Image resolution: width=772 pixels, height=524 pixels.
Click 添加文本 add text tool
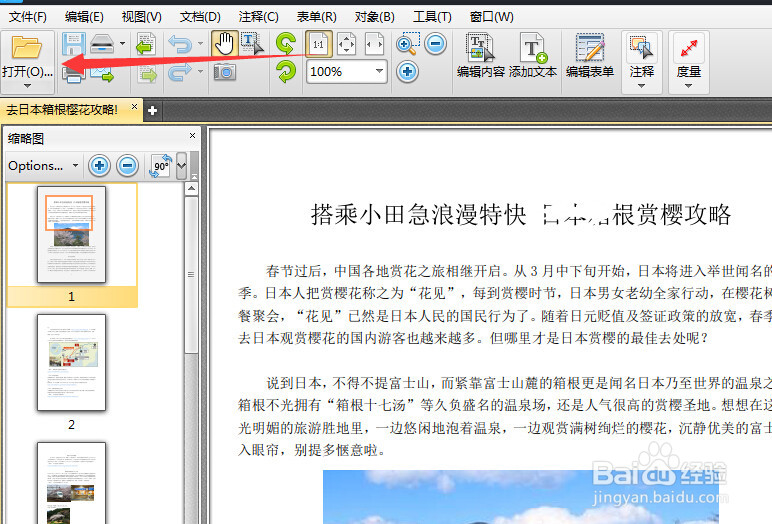[x=533, y=56]
